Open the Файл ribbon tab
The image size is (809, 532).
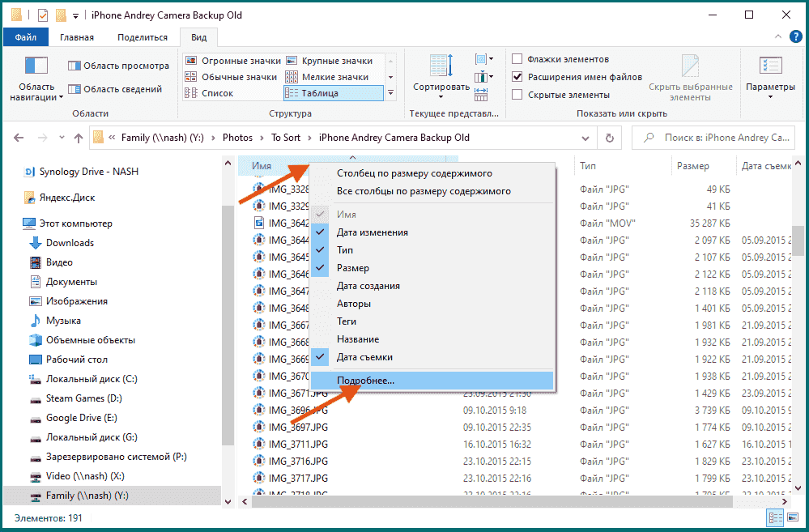[25, 37]
